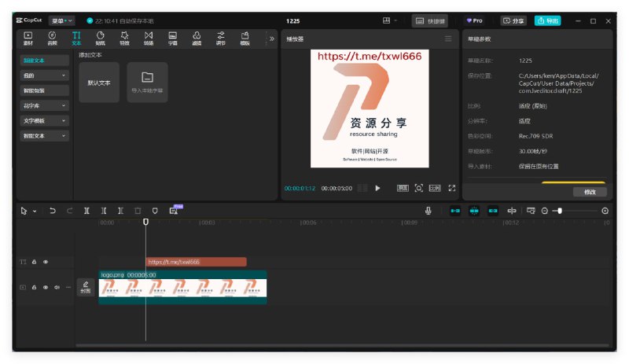Lock the logo.png video track
Image resolution: width=629 pixels, height=364 pixels.
click(x=34, y=287)
